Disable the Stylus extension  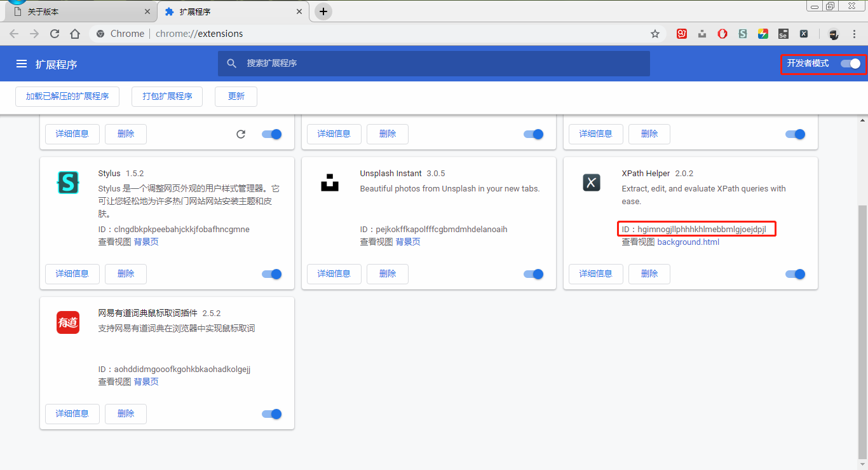tap(271, 274)
